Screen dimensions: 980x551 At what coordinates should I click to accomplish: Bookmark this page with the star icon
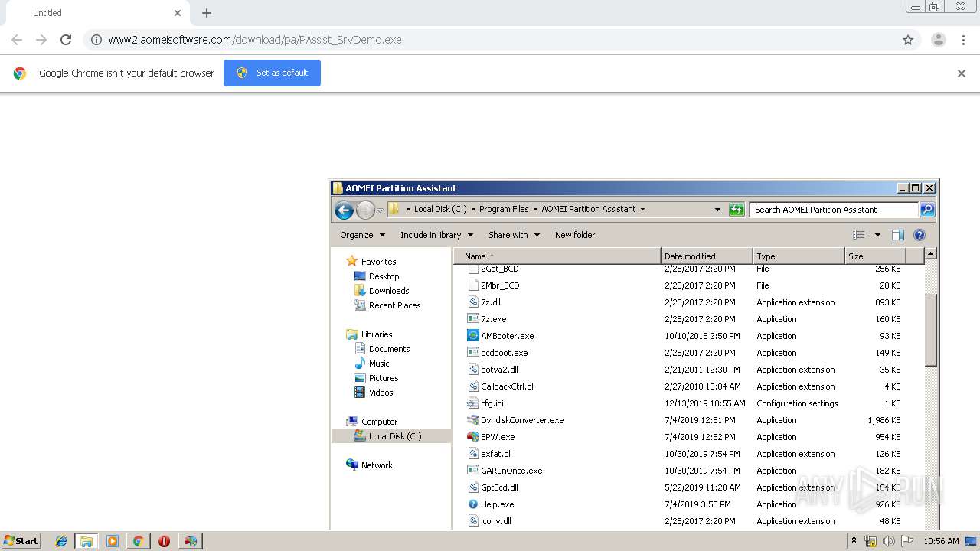click(x=908, y=40)
